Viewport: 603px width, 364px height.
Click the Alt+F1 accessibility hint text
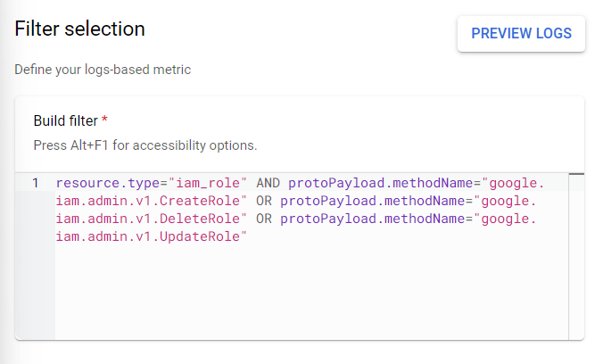tap(145, 145)
